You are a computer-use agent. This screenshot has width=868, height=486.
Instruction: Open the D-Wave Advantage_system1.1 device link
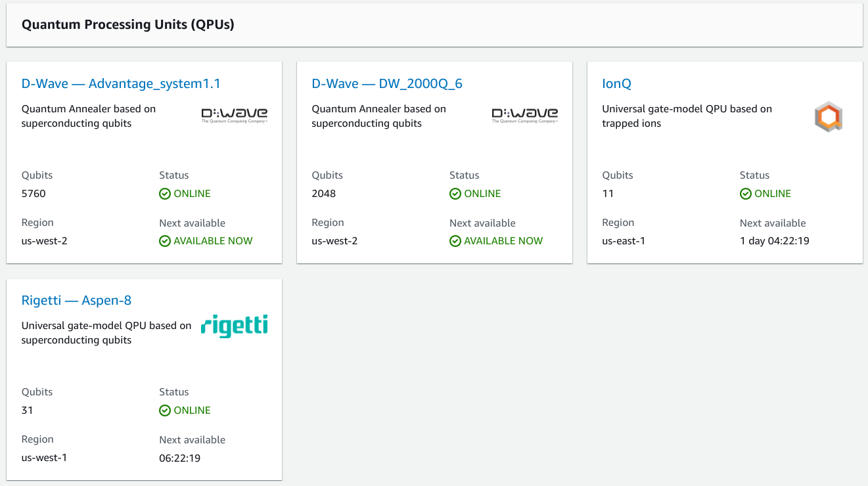[x=121, y=83]
